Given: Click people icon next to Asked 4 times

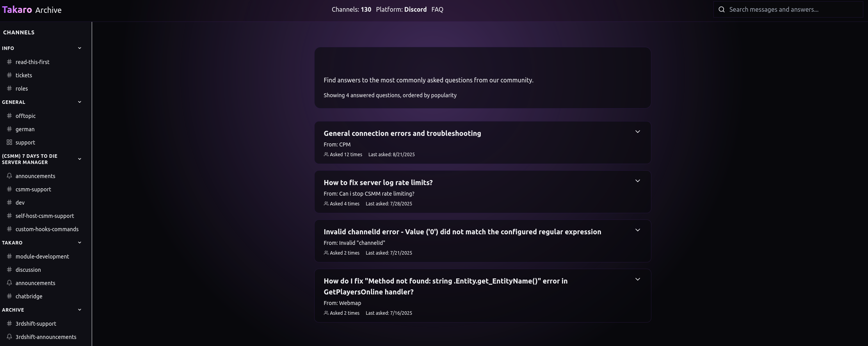Looking at the screenshot, I should 326,203.
